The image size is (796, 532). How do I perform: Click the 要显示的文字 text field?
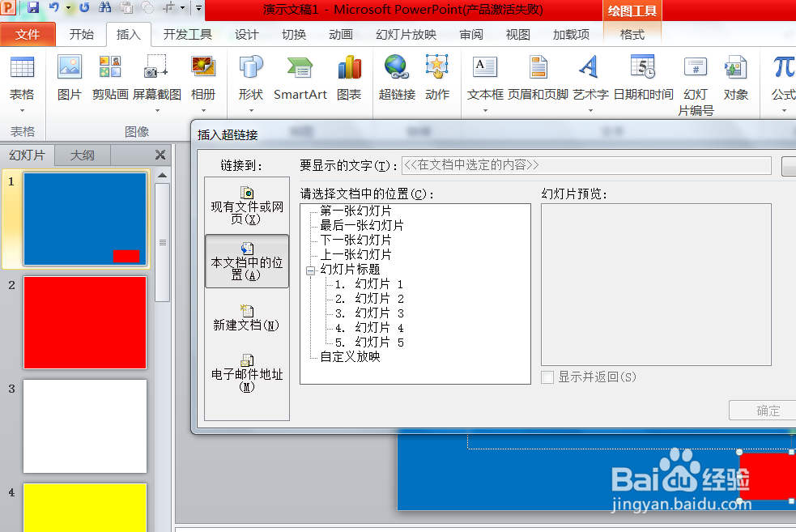point(586,165)
